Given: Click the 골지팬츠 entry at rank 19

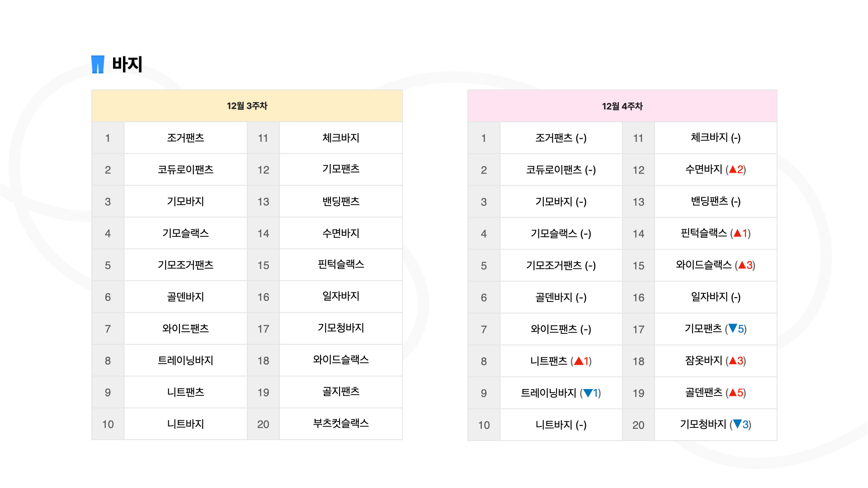Looking at the screenshot, I should point(341,392).
